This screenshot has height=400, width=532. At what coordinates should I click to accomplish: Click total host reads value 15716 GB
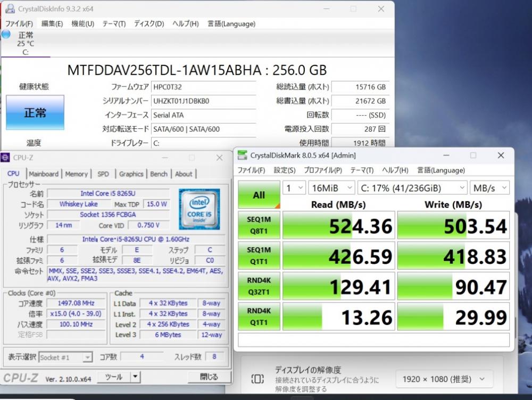pos(360,87)
